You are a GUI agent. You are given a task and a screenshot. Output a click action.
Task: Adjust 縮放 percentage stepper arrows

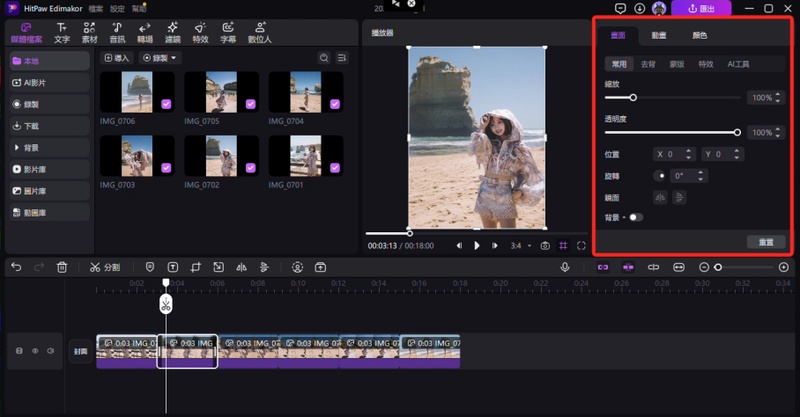pyautogui.click(x=778, y=97)
